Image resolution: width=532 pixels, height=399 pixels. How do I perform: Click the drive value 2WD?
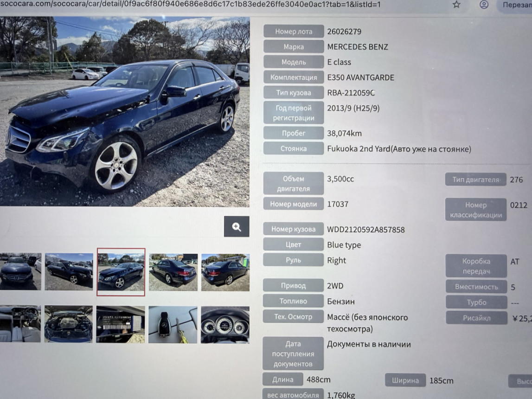pos(335,286)
